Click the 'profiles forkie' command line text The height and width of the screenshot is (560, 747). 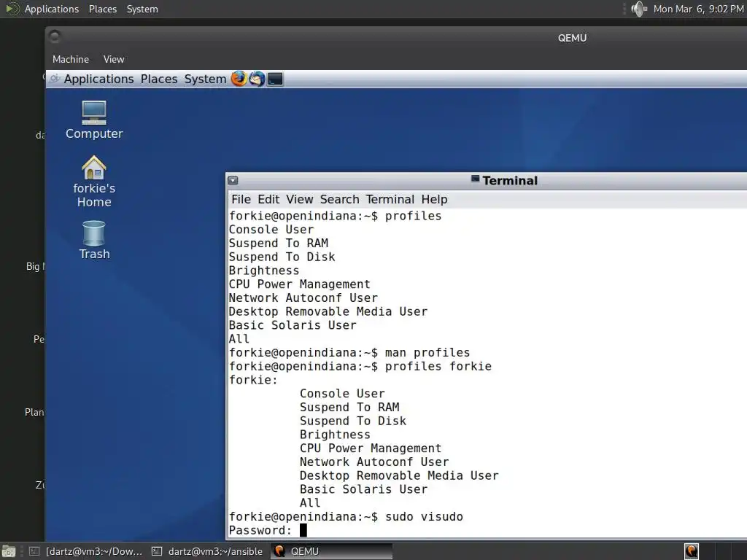[x=438, y=366]
